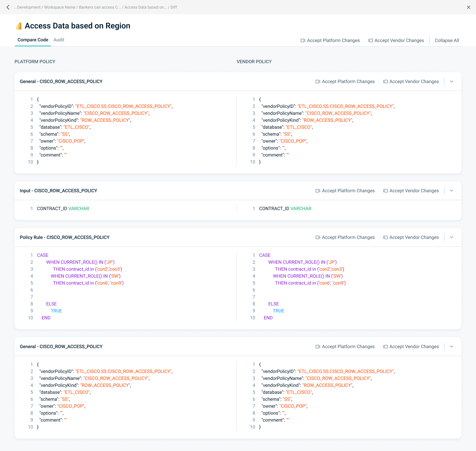Open 'Bankers can access C...' breadcrumb
Screen dimensions: 476x451
click(x=100, y=7)
